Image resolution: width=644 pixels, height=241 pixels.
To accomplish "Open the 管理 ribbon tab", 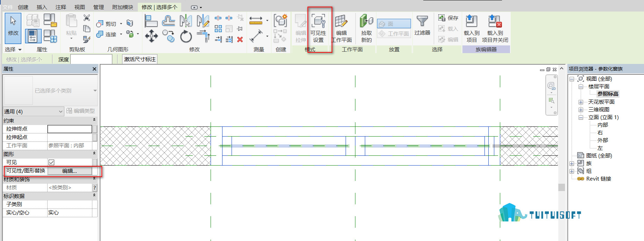I will 99,7.
